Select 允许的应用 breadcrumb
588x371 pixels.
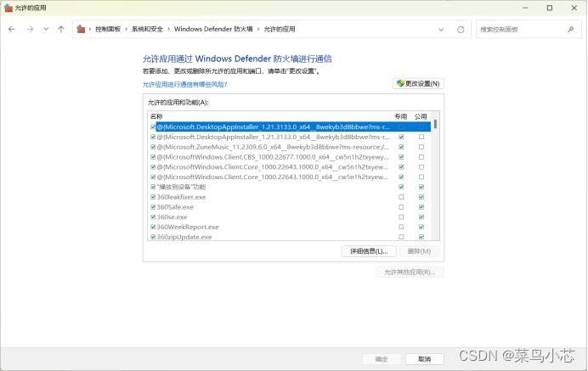[x=280, y=29]
